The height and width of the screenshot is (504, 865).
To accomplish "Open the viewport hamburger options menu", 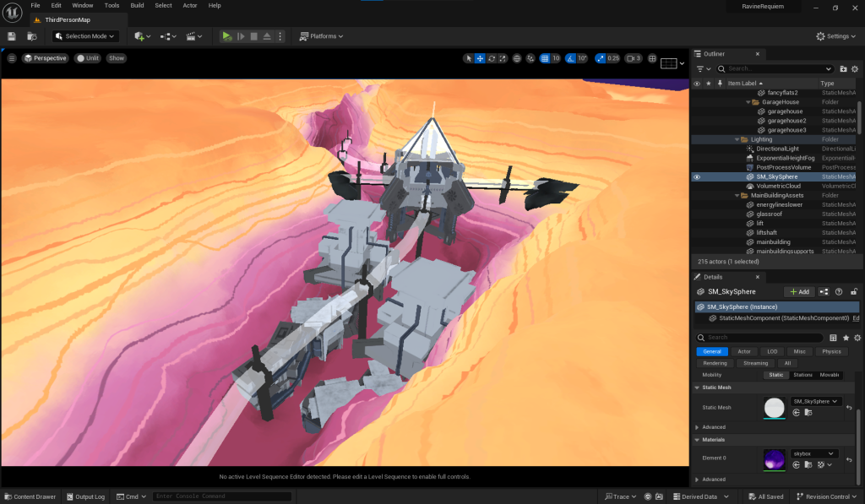I will click(x=12, y=58).
